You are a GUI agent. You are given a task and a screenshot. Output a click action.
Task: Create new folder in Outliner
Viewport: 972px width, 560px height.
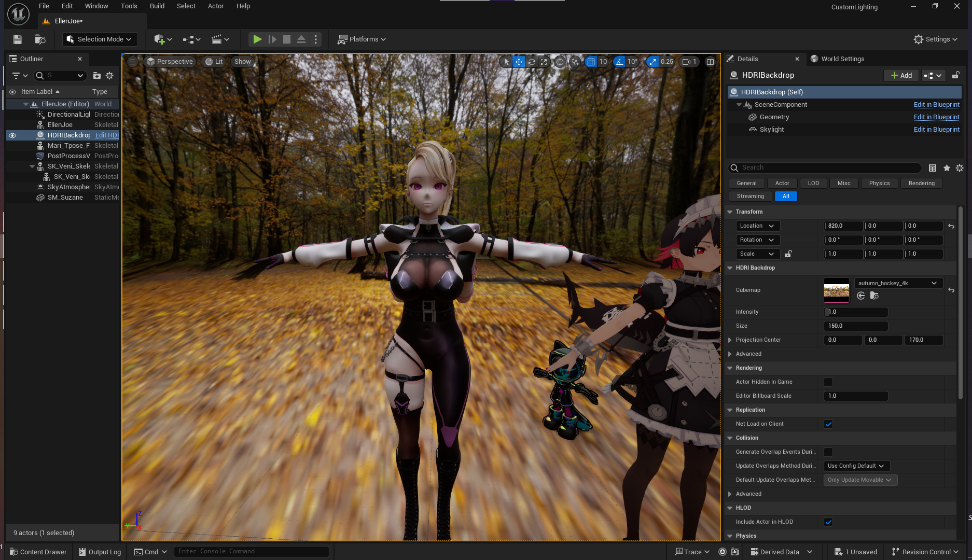click(x=97, y=76)
